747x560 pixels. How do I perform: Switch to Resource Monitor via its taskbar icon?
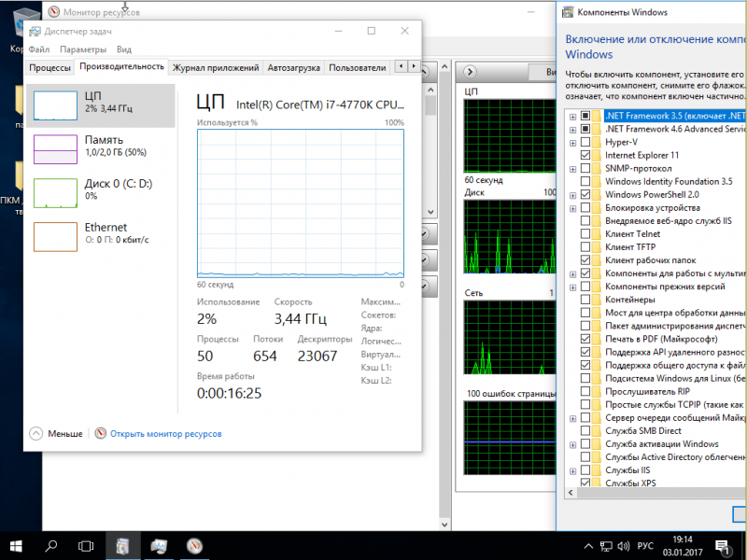(x=194, y=546)
